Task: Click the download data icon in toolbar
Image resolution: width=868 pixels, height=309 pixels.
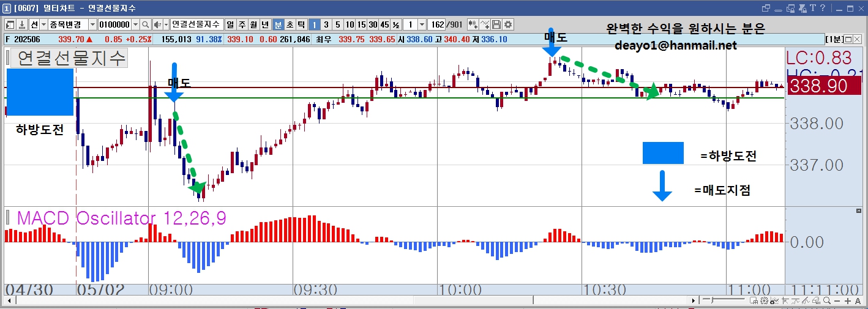Action: pos(22,24)
